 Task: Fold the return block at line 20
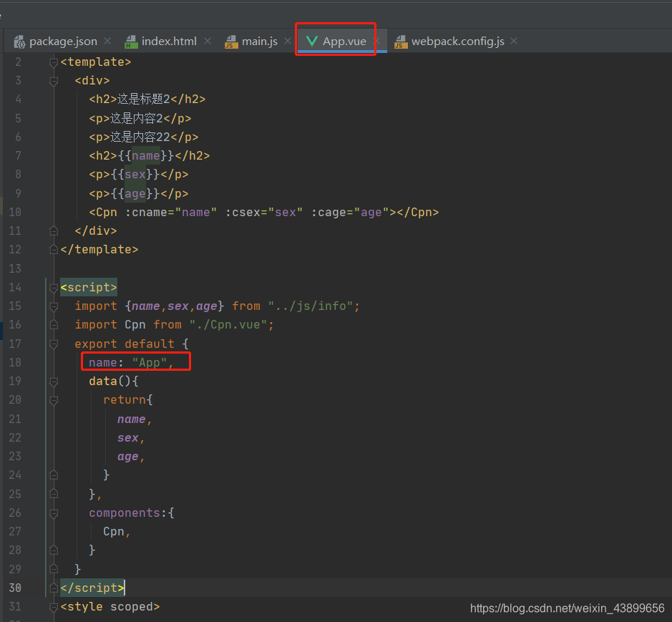(54, 400)
